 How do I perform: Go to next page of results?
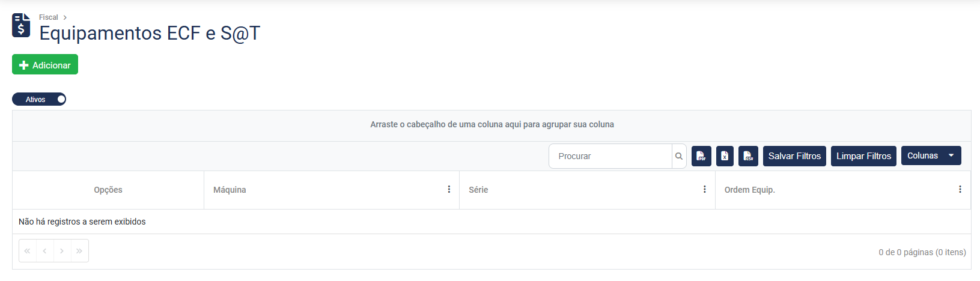[x=62, y=251]
